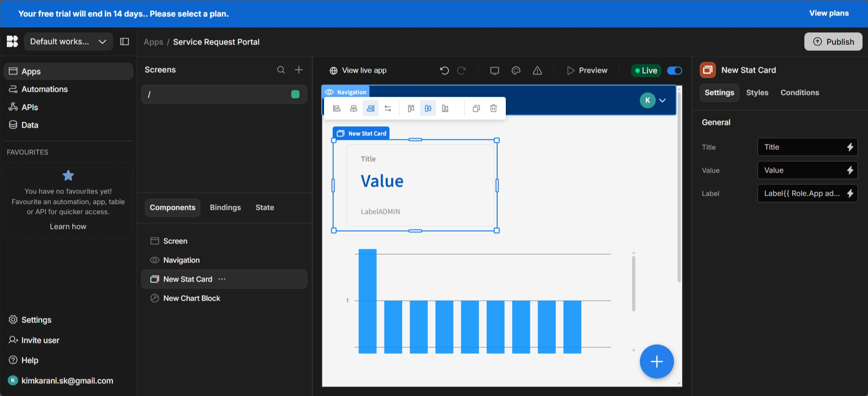Align component to vertical middle
Viewport: 868px width, 396px height.
(428, 109)
